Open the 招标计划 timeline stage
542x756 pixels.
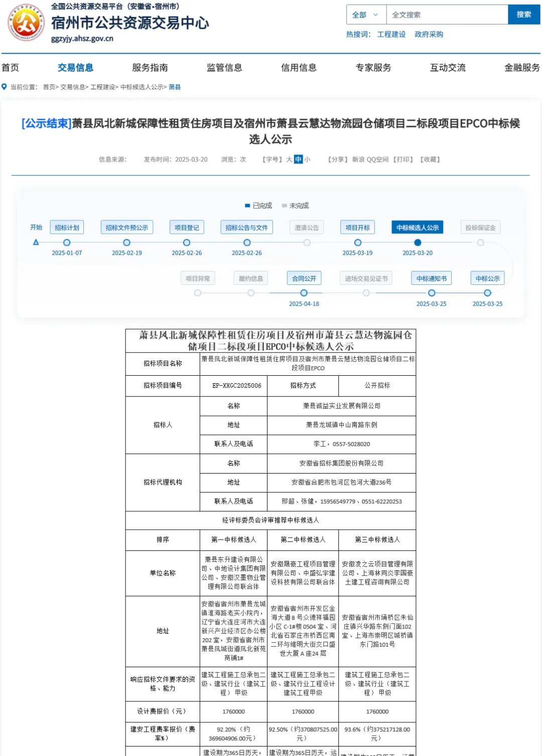point(67,227)
